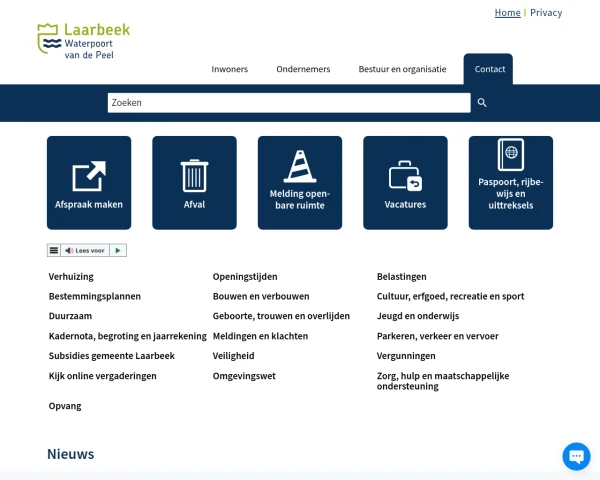The width and height of the screenshot is (600, 480).
Task: Open Subsidies gemeente Laarbeek link
Action: [112, 356]
